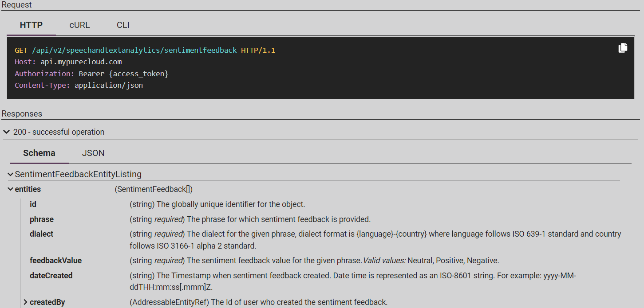Click the SentimentFeedback[] type label
Screen dimensions: 644x308
point(154,189)
